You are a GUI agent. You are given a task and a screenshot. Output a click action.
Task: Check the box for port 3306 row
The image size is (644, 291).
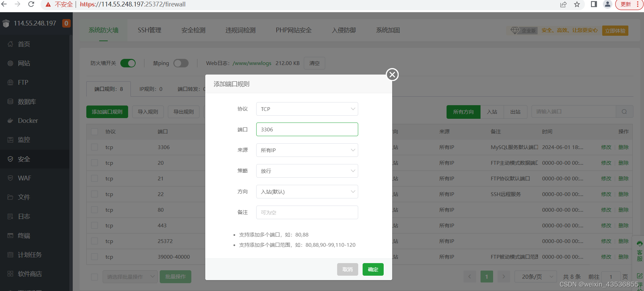coord(94,147)
